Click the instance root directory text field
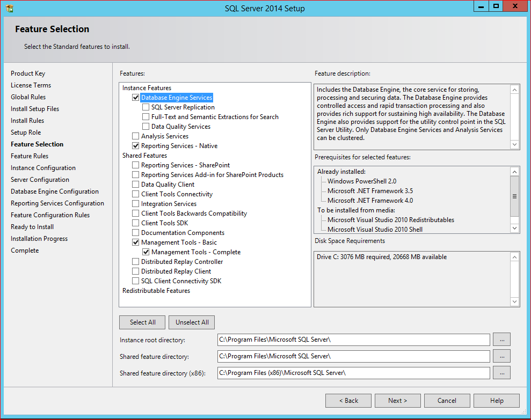The width and height of the screenshot is (531, 420). point(353,340)
